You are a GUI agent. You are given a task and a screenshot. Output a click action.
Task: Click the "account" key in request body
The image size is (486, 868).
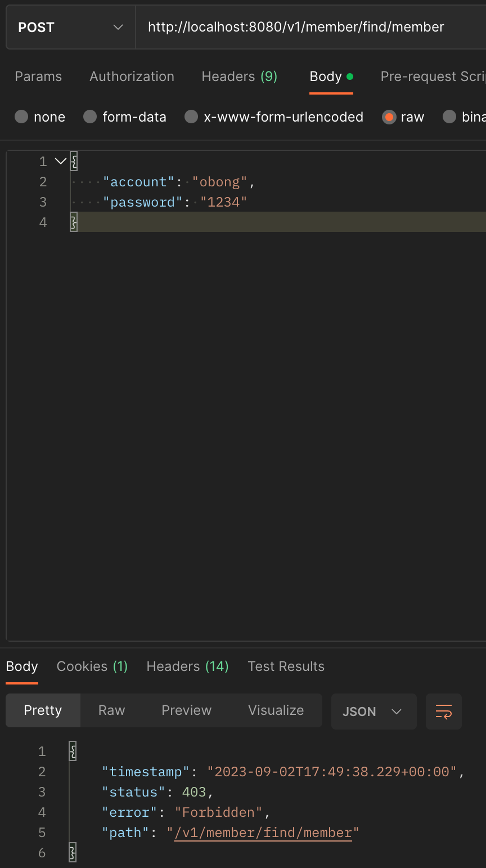(139, 182)
